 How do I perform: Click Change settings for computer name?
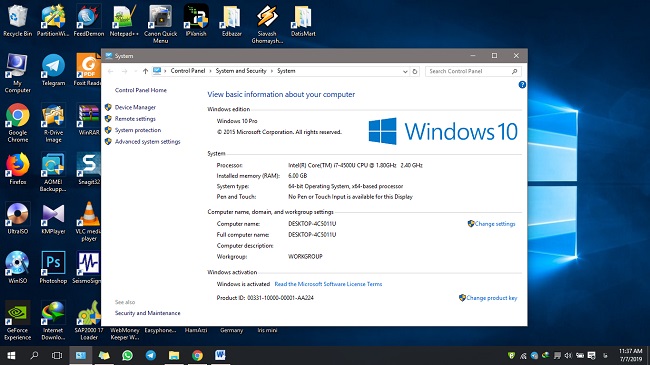495,224
